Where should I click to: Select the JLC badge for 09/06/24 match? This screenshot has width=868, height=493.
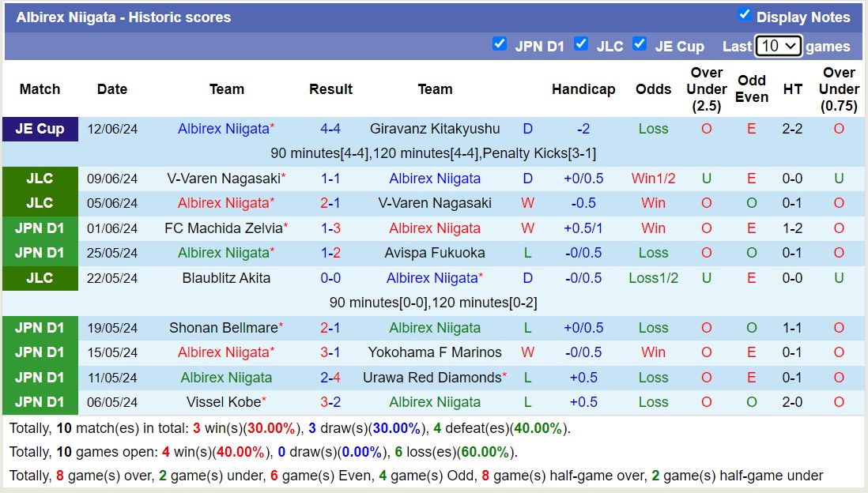40,179
